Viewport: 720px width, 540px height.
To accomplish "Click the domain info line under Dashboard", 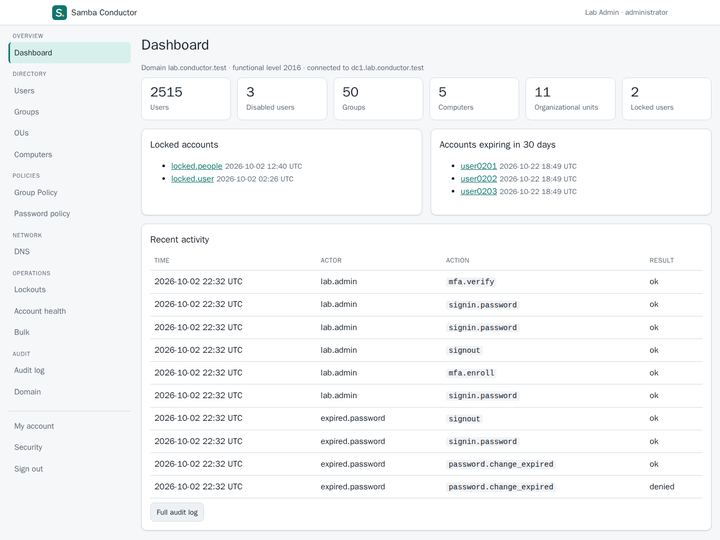I will pyautogui.click(x=282, y=68).
